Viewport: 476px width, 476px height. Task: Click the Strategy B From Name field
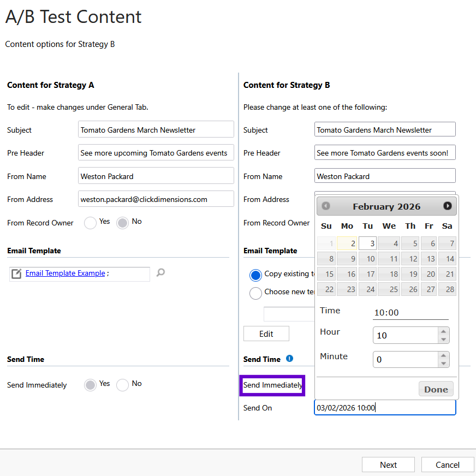(385, 176)
